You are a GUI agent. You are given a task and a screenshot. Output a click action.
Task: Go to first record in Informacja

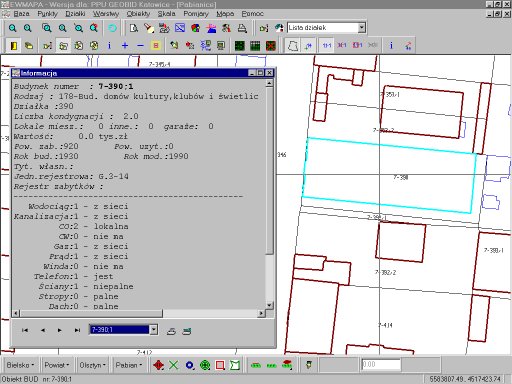coord(25,330)
